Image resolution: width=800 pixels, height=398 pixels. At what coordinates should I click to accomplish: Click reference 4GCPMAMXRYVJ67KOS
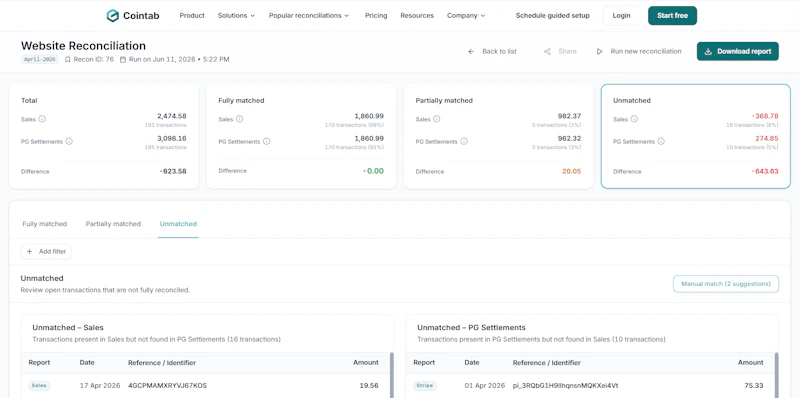click(167, 386)
